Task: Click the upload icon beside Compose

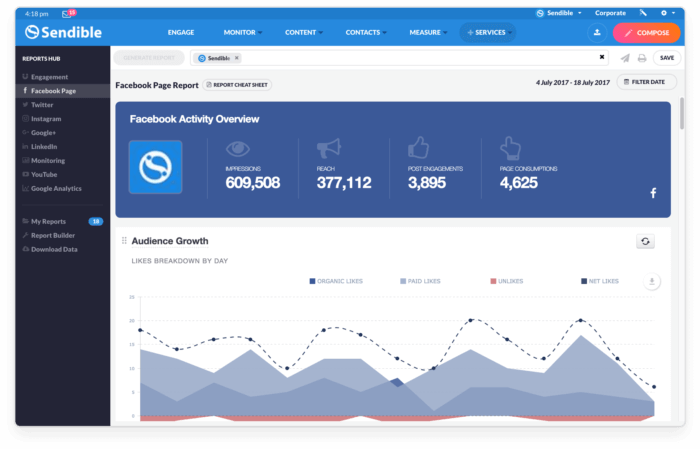Action: (596, 32)
